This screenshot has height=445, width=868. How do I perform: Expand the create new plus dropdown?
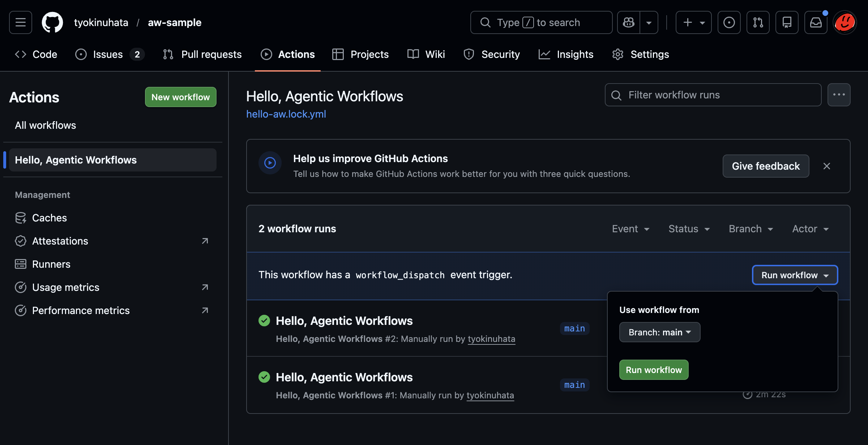pyautogui.click(x=693, y=22)
